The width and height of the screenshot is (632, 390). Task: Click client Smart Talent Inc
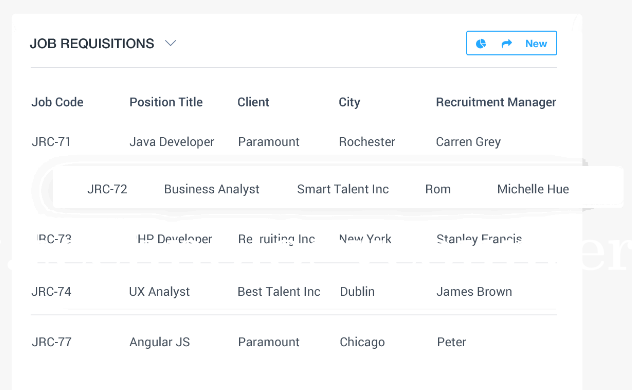click(x=343, y=189)
